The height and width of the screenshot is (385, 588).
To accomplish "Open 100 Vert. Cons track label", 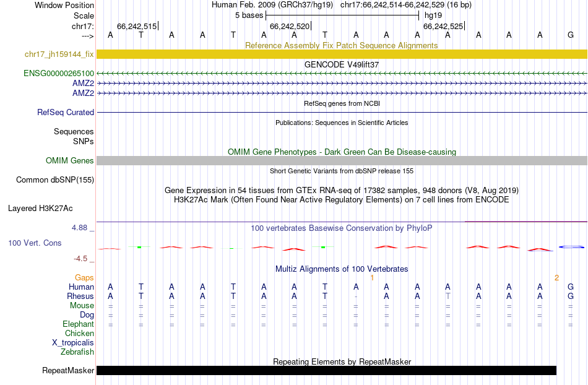I will point(35,243).
